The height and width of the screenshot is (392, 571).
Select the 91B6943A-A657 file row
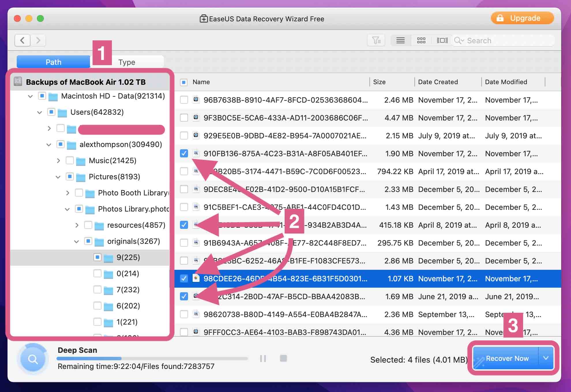[368, 243]
